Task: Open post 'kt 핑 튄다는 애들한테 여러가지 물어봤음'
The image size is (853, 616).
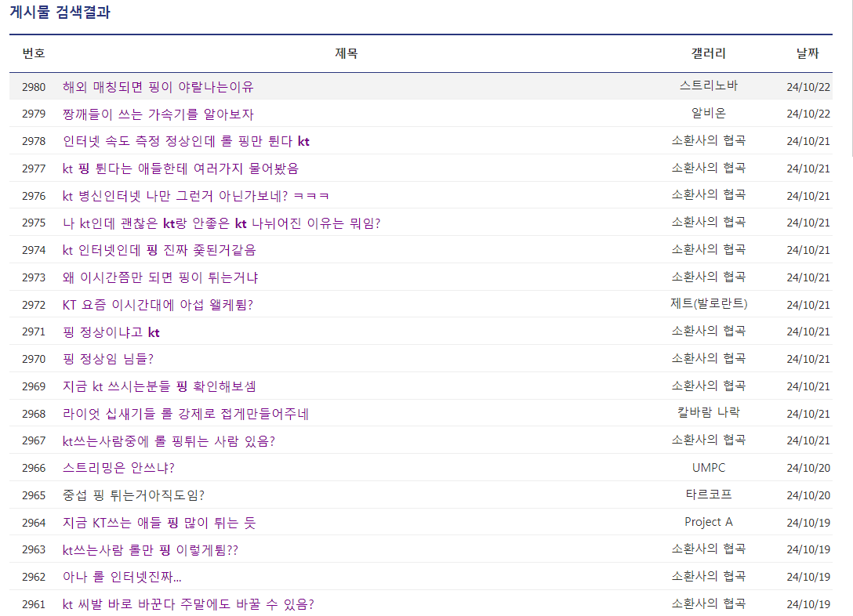Action: coord(180,168)
